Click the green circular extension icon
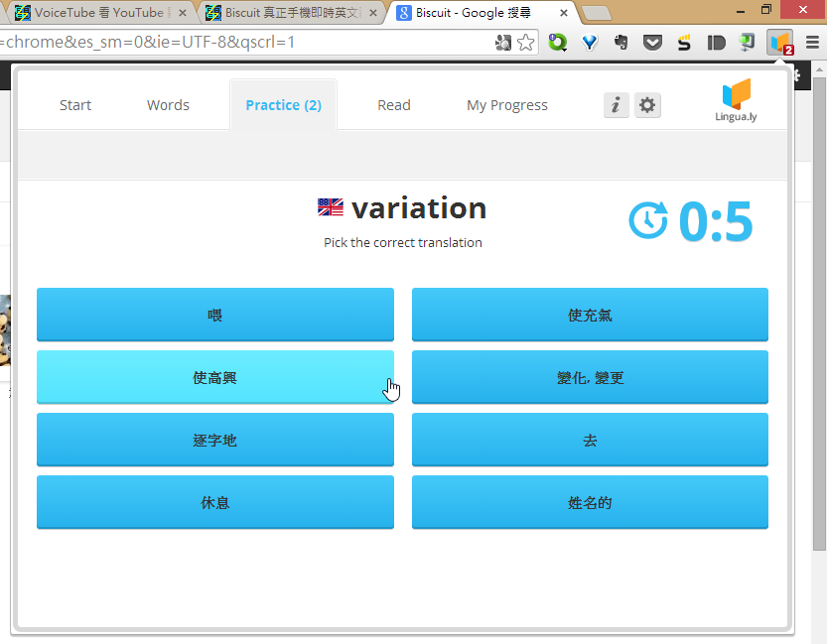The height and width of the screenshot is (644, 827). coord(558,43)
